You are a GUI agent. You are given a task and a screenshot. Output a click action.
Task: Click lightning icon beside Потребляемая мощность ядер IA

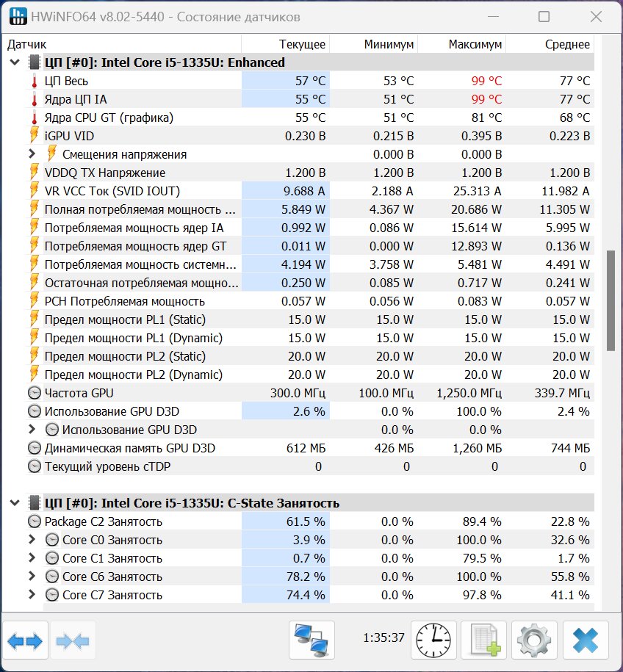35,228
